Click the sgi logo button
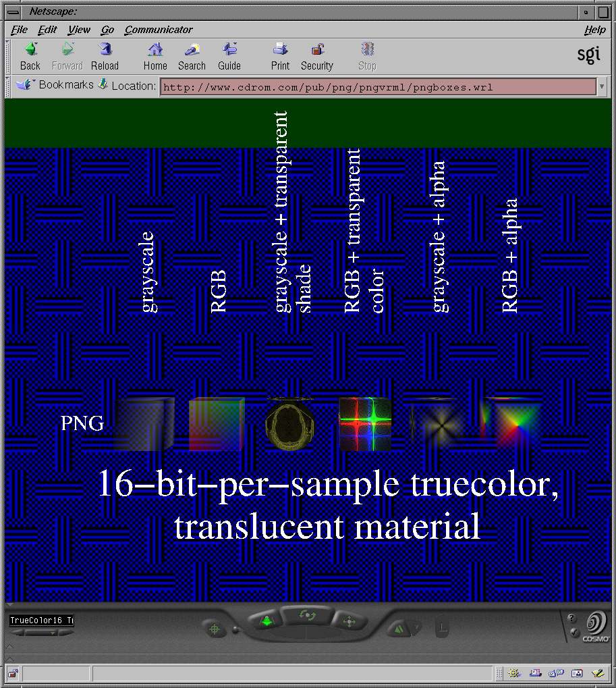616x688 pixels. pos(588,55)
